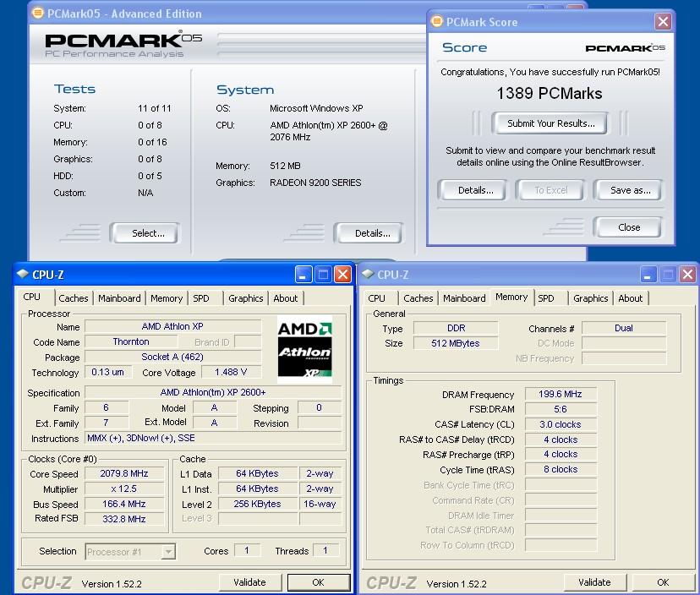
Task: Minimize the right CPU-Z window
Action: [648, 275]
